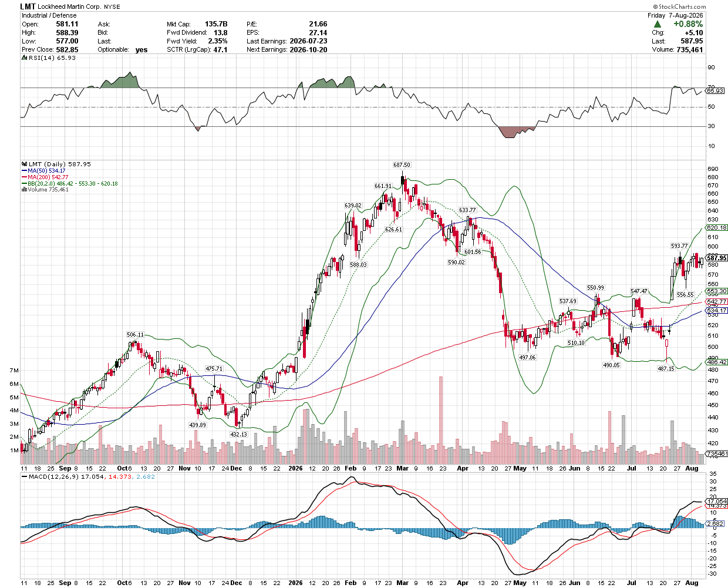The height and width of the screenshot is (588, 728).
Task: Select the Low value 577.00
Action: (x=67, y=41)
